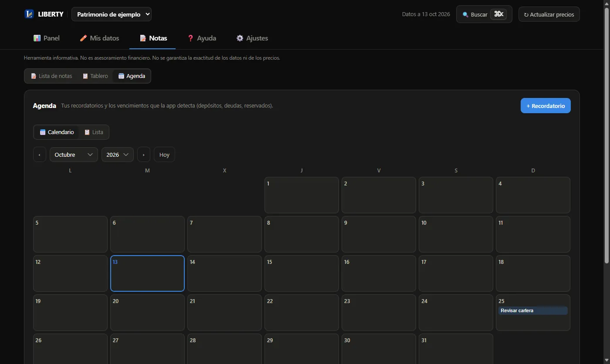Click the Panel chart icon
Viewport: 610px width, 364px height.
pyautogui.click(x=37, y=38)
